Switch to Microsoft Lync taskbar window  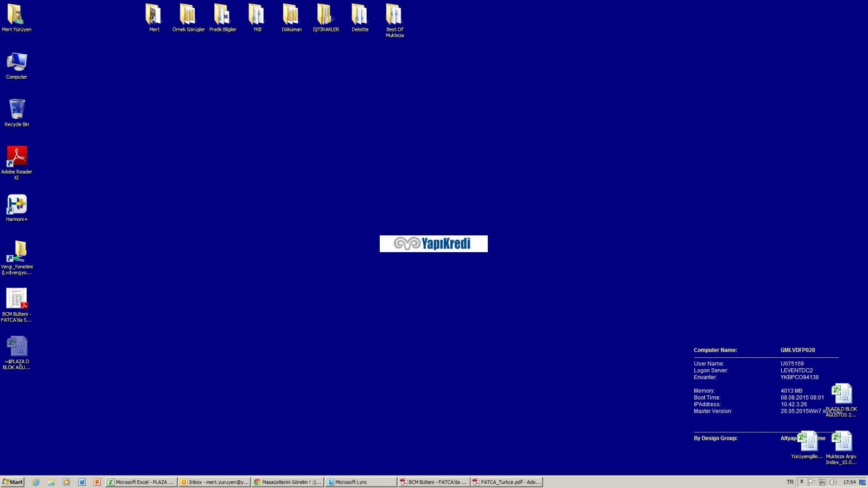click(x=361, y=482)
